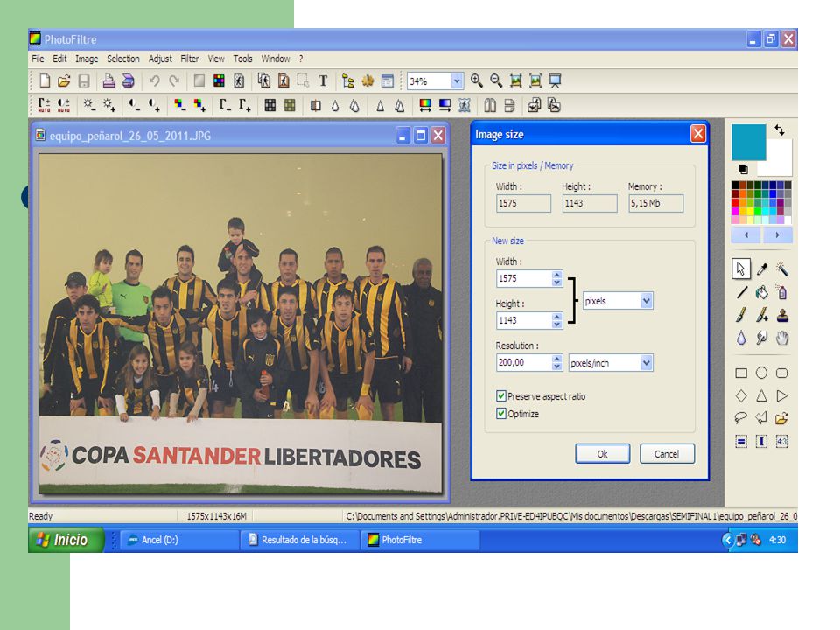Select the Line tool
The height and width of the screenshot is (630, 840).
[741, 292]
